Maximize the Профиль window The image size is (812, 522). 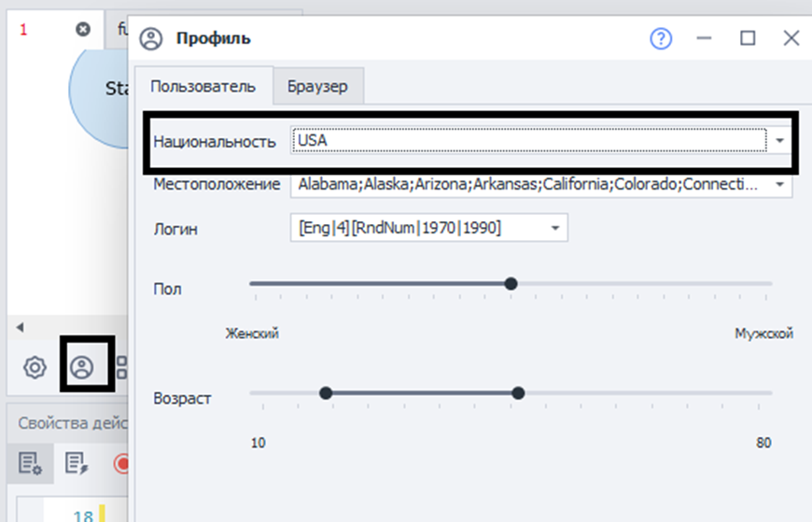coord(748,38)
